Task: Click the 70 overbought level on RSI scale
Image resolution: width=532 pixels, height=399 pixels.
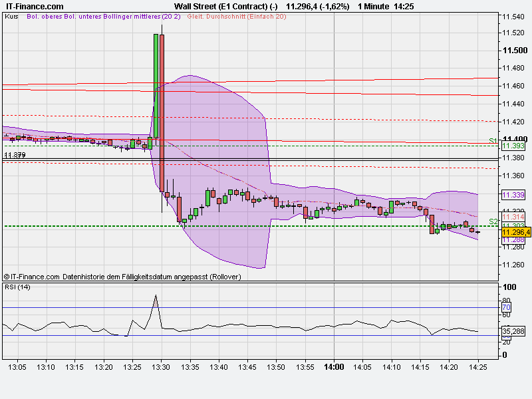Action: coord(507,308)
